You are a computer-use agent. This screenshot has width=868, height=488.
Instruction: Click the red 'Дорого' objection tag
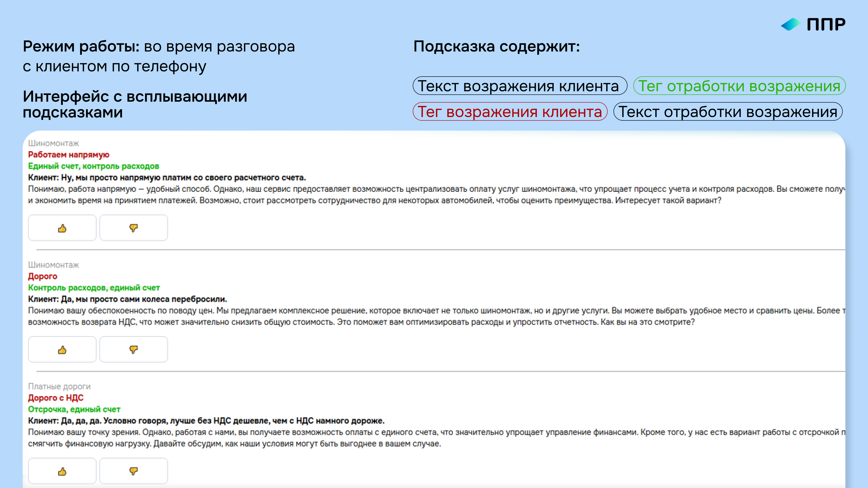42,276
